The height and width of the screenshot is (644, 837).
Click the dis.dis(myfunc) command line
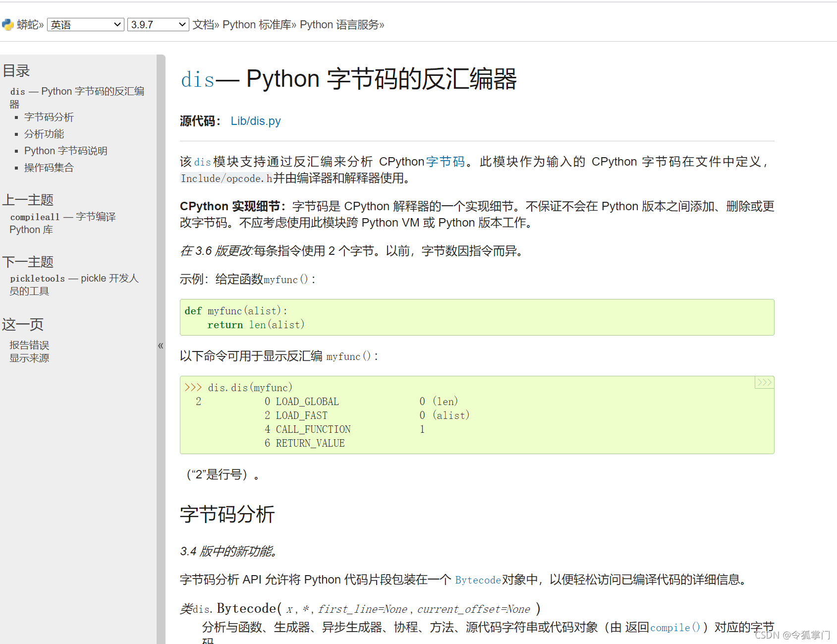[238, 388]
